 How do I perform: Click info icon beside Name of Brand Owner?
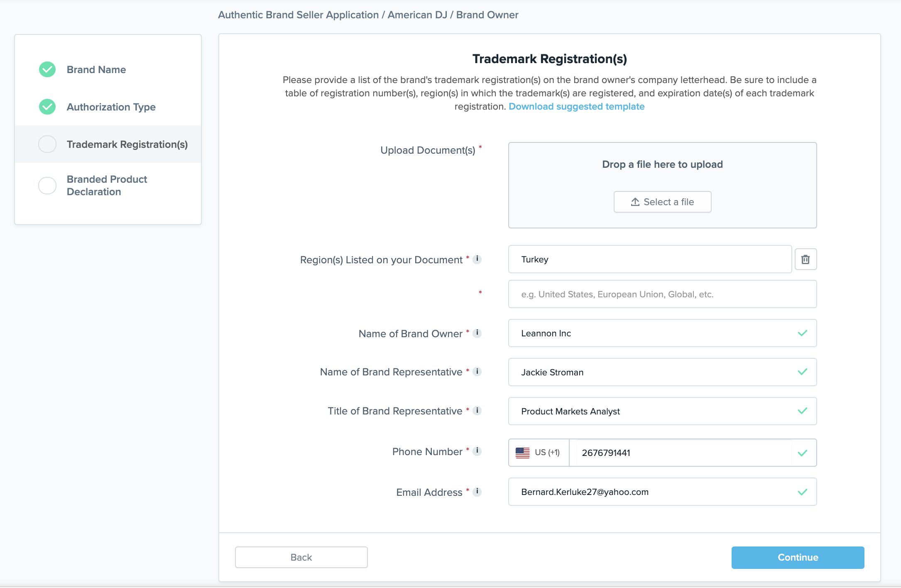coord(477,333)
